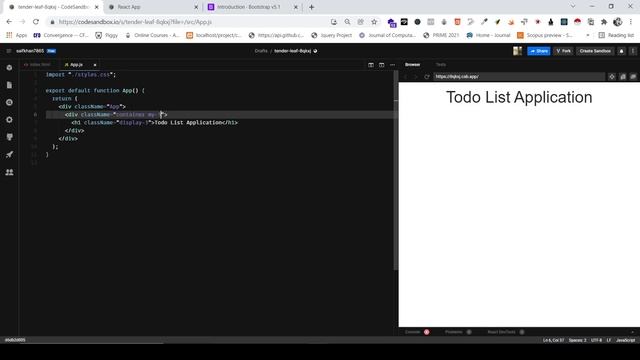Open Configuration settings gear in sidebar
This screenshot has width=640, height=360.
click(9, 120)
